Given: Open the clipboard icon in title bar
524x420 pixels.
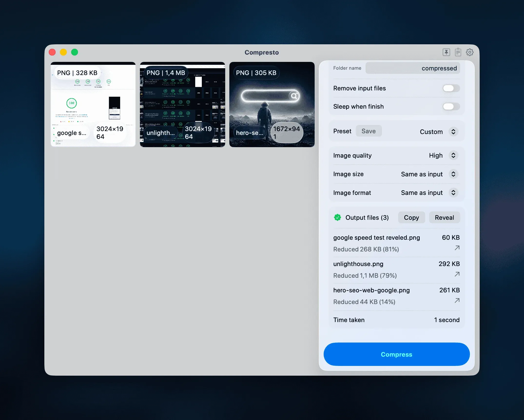Looking at the screenshot, I should (458, 52).
